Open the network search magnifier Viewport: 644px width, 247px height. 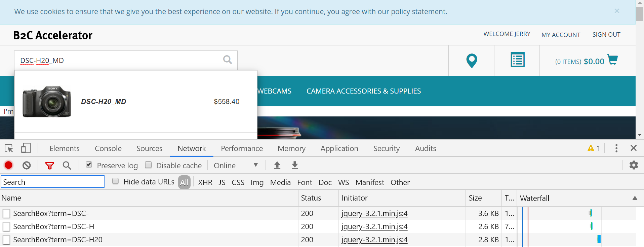[x=67, y=165]
